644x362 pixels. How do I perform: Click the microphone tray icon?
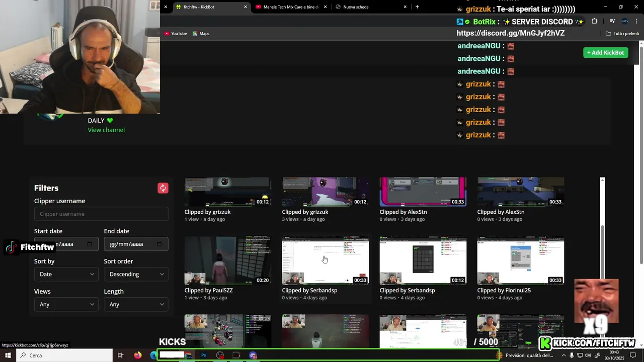pos(572,355)
